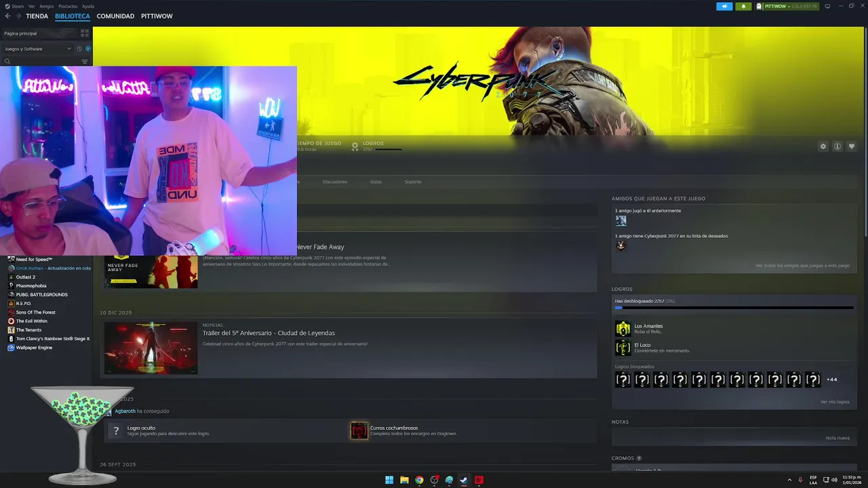Open the Amigos menu
This screenshot has height=488, width=868.
46,6
